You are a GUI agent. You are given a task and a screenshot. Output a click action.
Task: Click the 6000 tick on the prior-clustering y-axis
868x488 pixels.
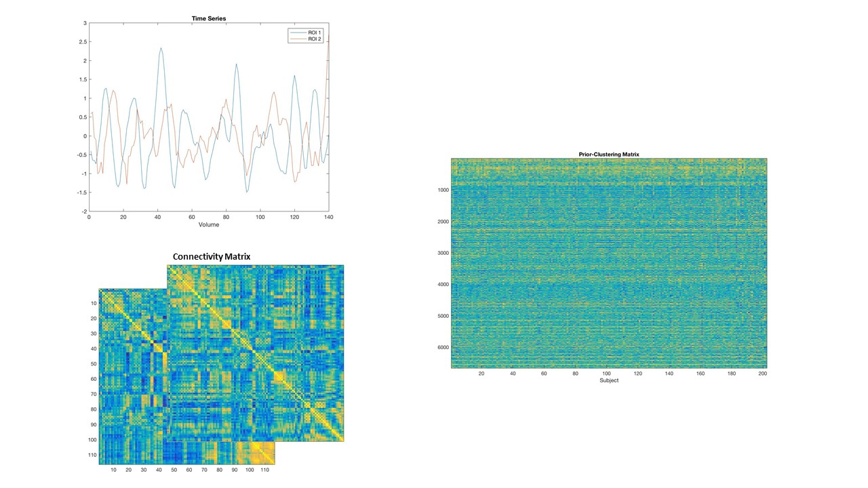click(x=443, y=348)
